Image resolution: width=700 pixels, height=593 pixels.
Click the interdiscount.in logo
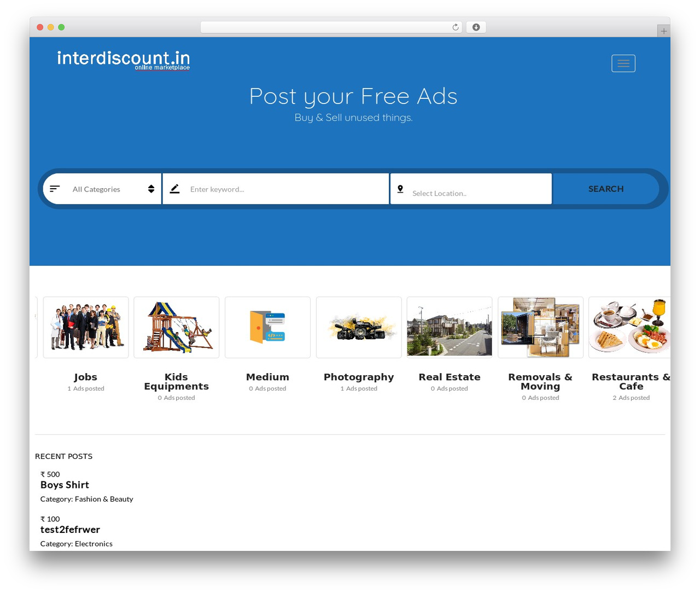tap(124, 60)
